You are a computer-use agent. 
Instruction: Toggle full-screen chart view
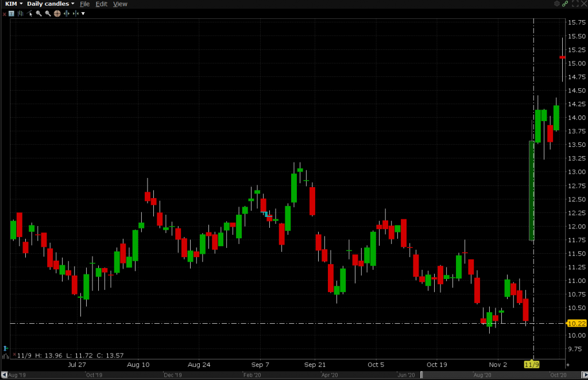574,4
